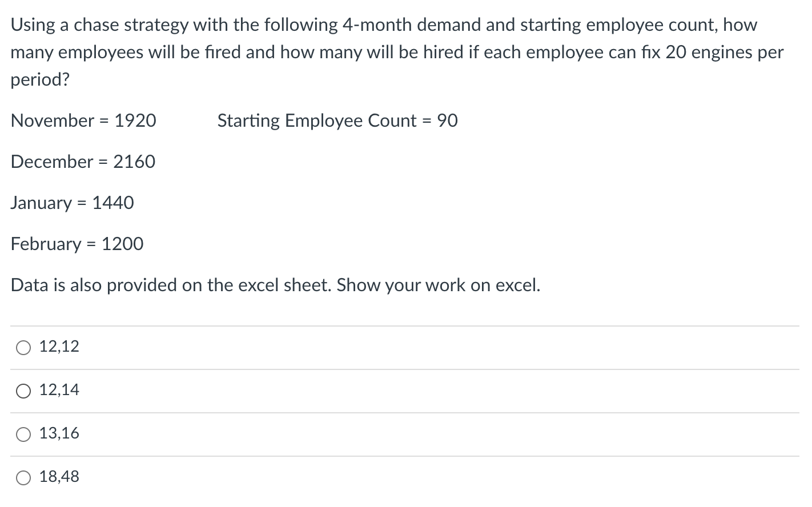Click the radio button beside 13,16
The height and width of the screenshot is (507, 812).
23,434
